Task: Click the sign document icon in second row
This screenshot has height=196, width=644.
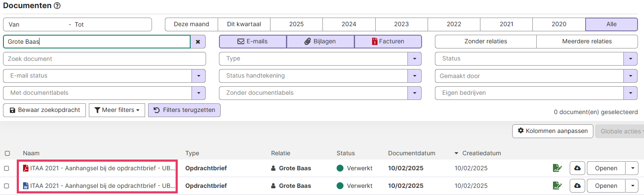Action: (557, 186)
